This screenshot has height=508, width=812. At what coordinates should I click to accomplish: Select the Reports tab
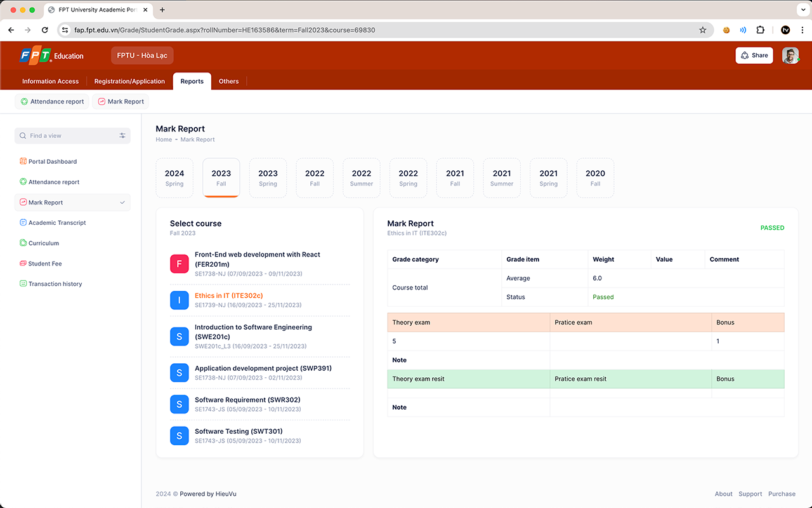[x=192, y=81]
